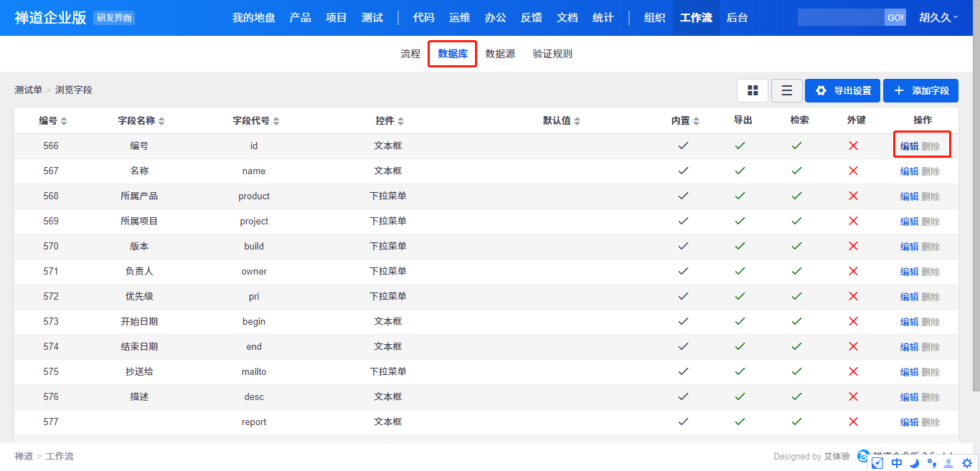Viewport: 980px width, 471px height.
Task: Switch to the list view icon
Action: pyautogui.click(x=787, y=90)
